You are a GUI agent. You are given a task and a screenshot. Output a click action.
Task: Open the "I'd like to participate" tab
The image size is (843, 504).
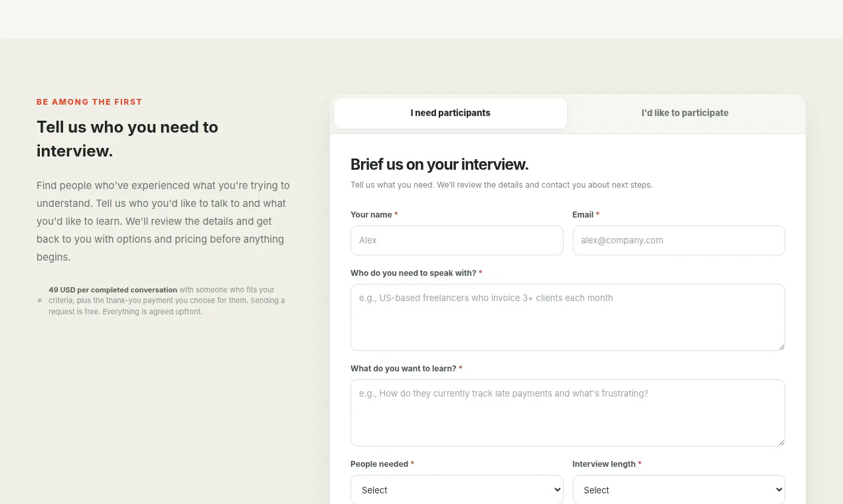click(685, 113)
